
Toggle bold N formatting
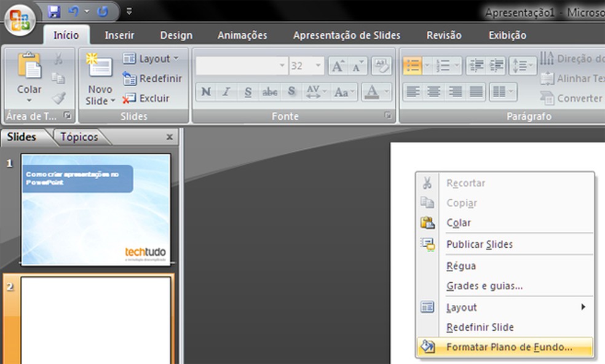tap(206, 92)
